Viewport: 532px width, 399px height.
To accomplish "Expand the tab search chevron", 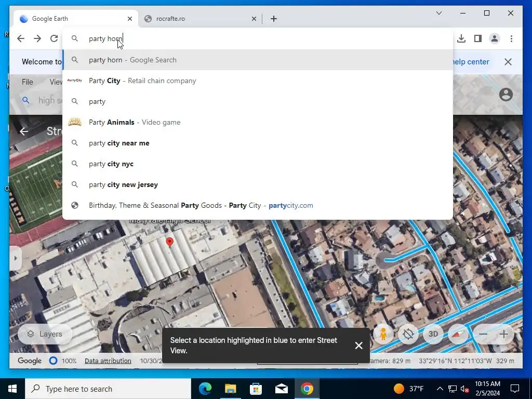I will [x=438, y=13].
